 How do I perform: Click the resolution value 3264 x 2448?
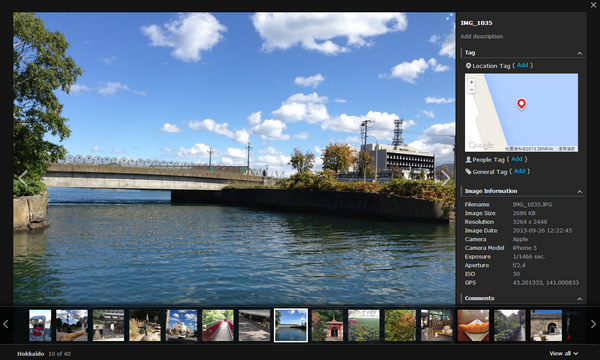coord(530,222)
